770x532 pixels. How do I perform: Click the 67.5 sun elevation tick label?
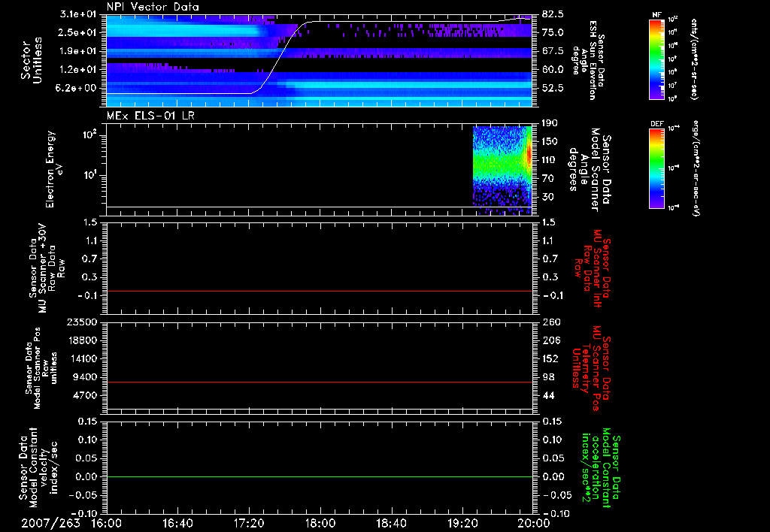point(553,51)
